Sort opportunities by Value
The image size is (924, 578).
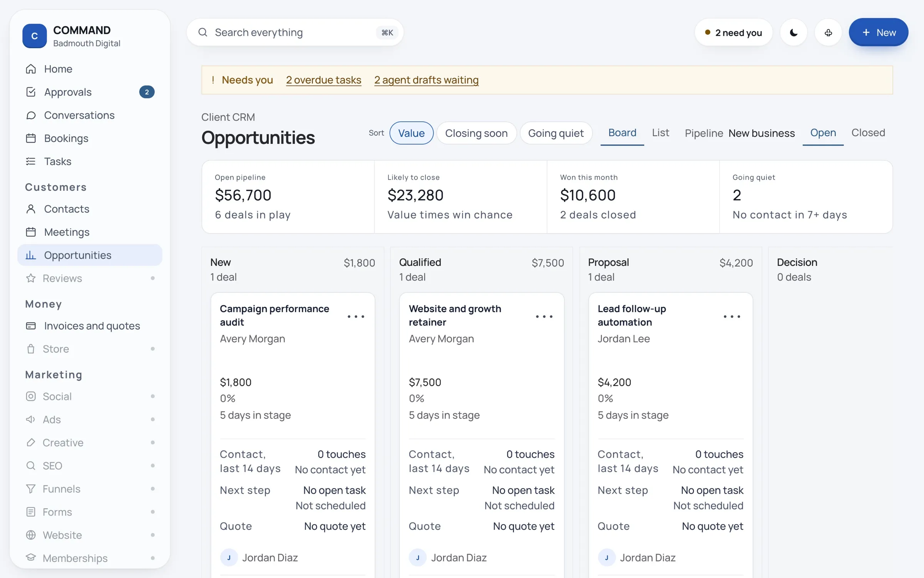(x=411, y=133)
